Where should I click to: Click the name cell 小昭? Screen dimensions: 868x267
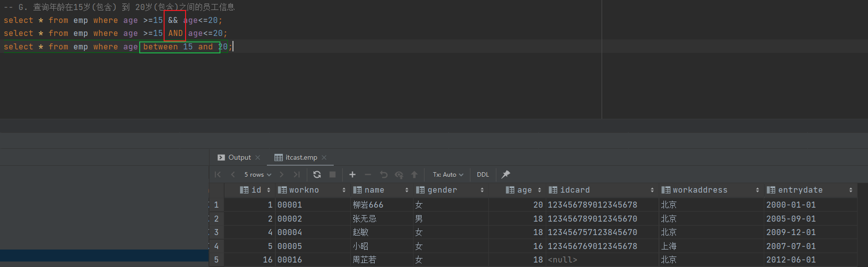pyautogui.click(x=381, y=247)
